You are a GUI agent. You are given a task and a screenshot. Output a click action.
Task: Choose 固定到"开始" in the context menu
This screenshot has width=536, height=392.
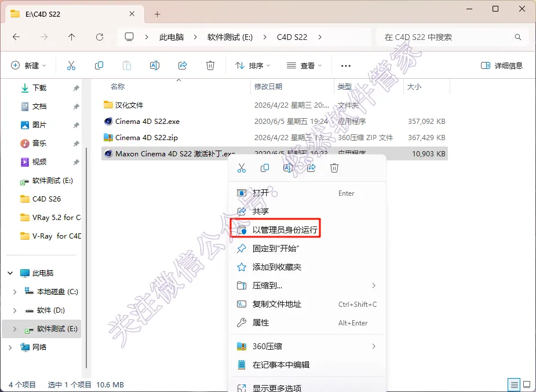click(x=307, y=248)
